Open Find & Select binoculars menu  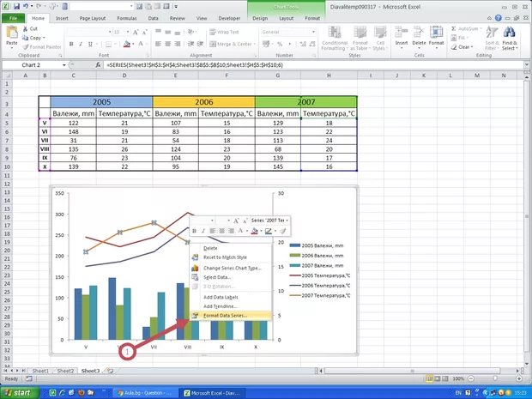pos(510,39)
